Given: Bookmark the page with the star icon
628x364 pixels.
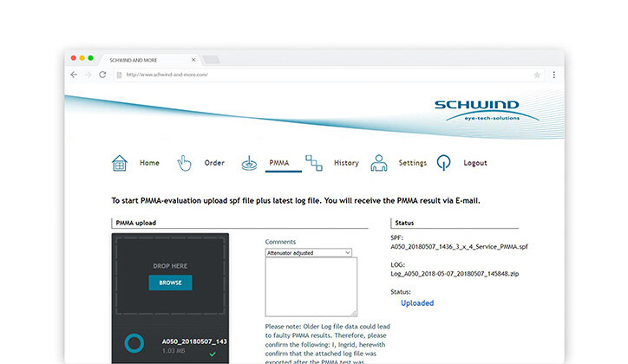Looking at the screenshot, I should [537, 75].
